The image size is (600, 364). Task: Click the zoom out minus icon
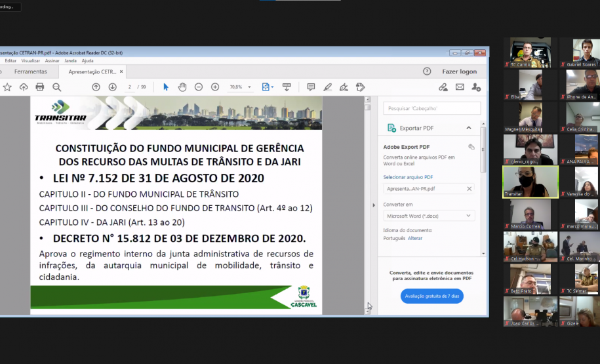(199, 87)
